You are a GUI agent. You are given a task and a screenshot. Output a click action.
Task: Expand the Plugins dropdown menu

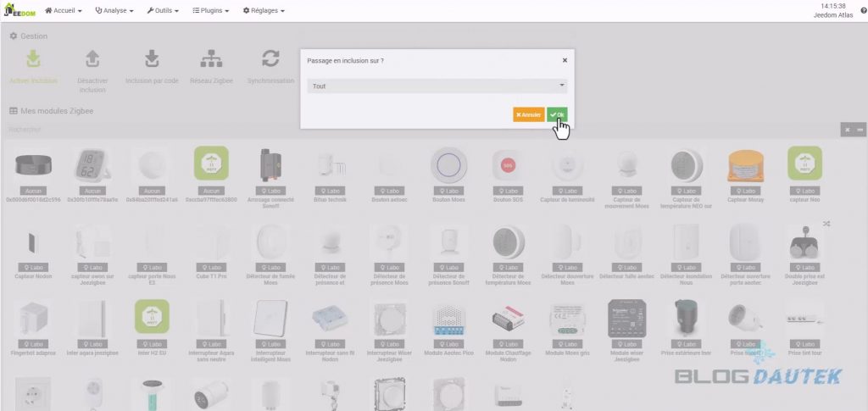click(211, 10)
